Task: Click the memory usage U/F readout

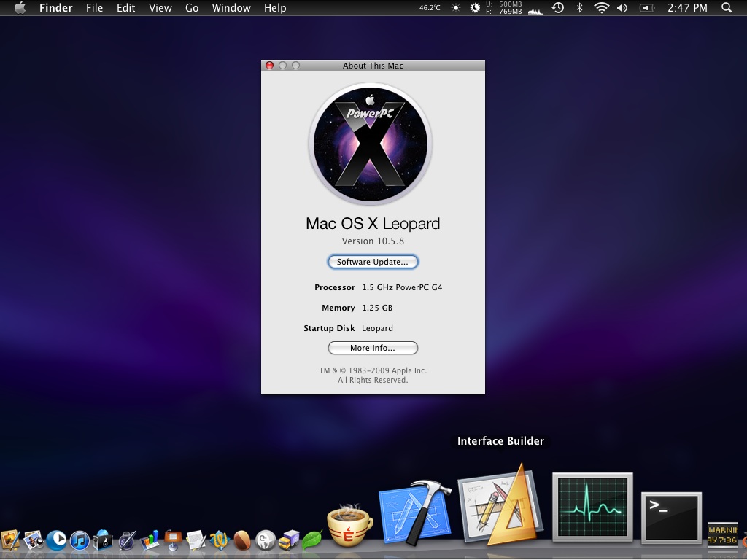Action: click(x=504, y=7)
